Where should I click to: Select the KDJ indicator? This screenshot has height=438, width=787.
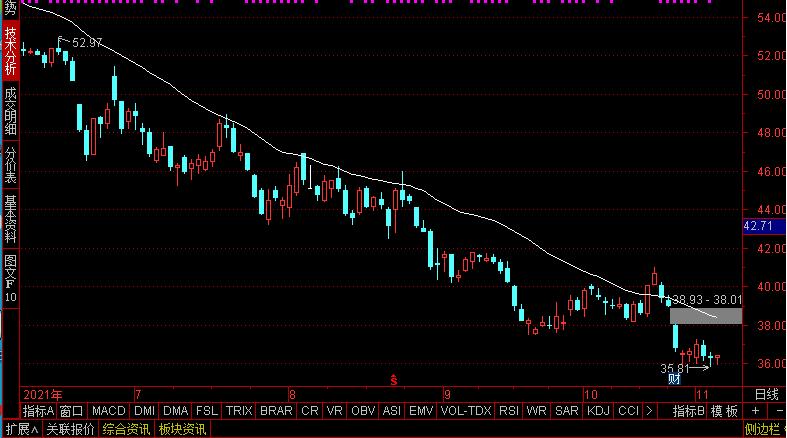tap(597, 411)
